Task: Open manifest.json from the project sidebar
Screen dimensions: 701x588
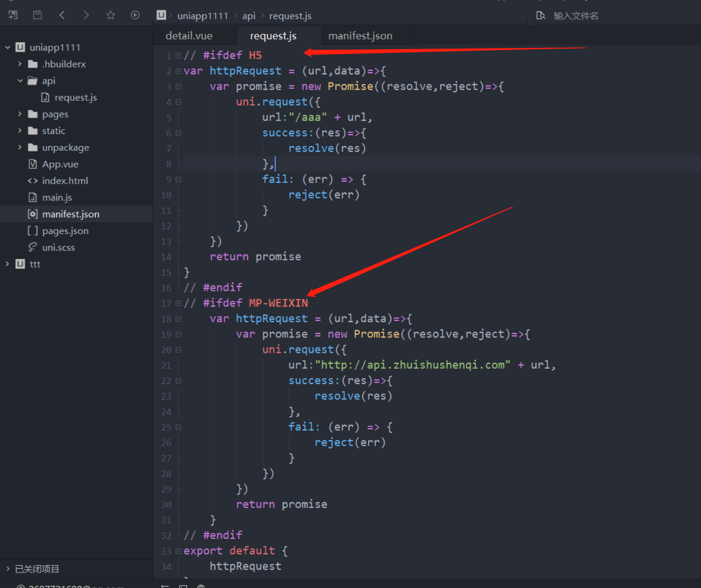Action: [70, 214]
